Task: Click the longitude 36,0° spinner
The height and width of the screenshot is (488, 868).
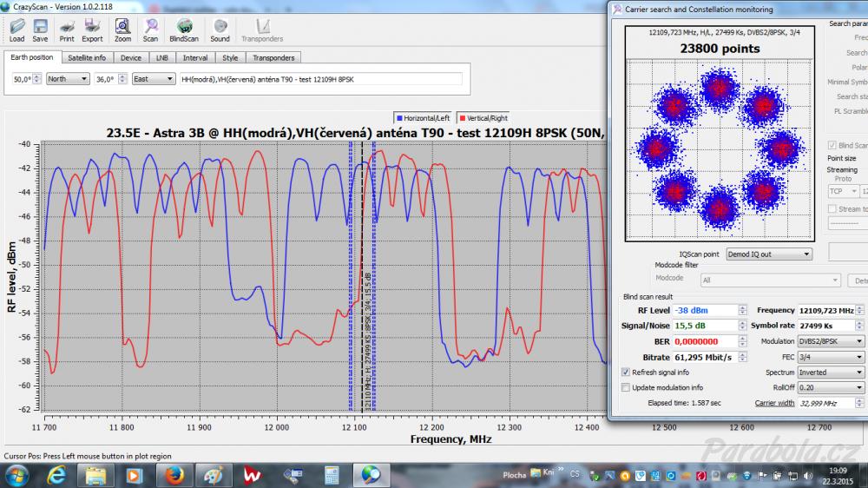Action: 122,79
